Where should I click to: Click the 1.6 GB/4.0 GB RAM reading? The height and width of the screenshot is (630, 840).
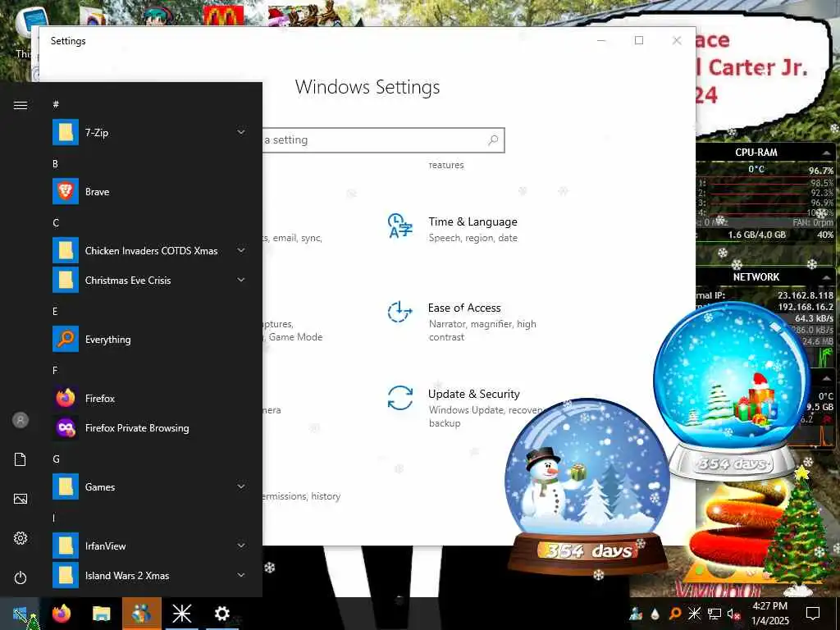[756, 235]
